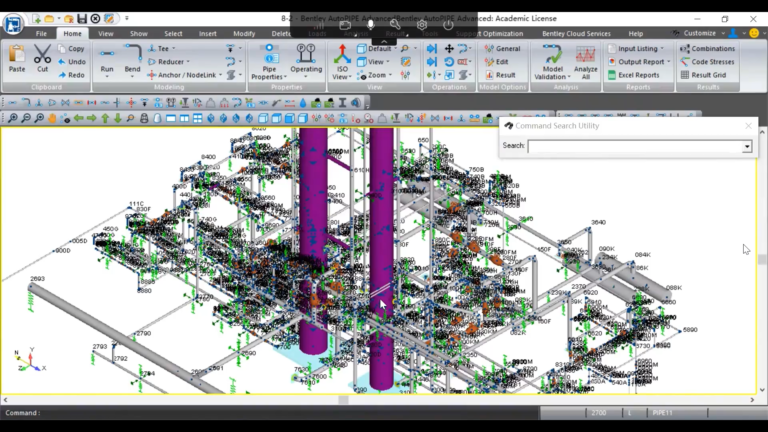Open the File menu
This screenshot has height=432, width=768.
coord(41,33)
